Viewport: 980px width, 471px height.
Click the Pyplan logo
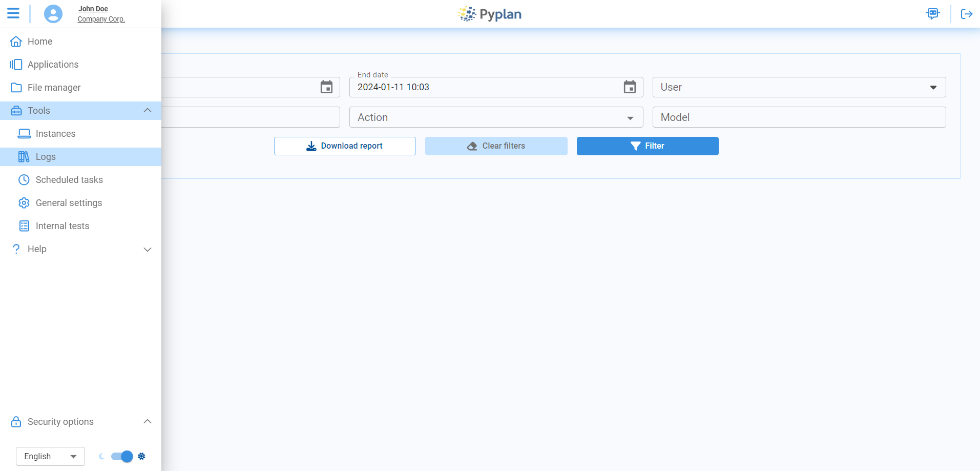point(490,14)
